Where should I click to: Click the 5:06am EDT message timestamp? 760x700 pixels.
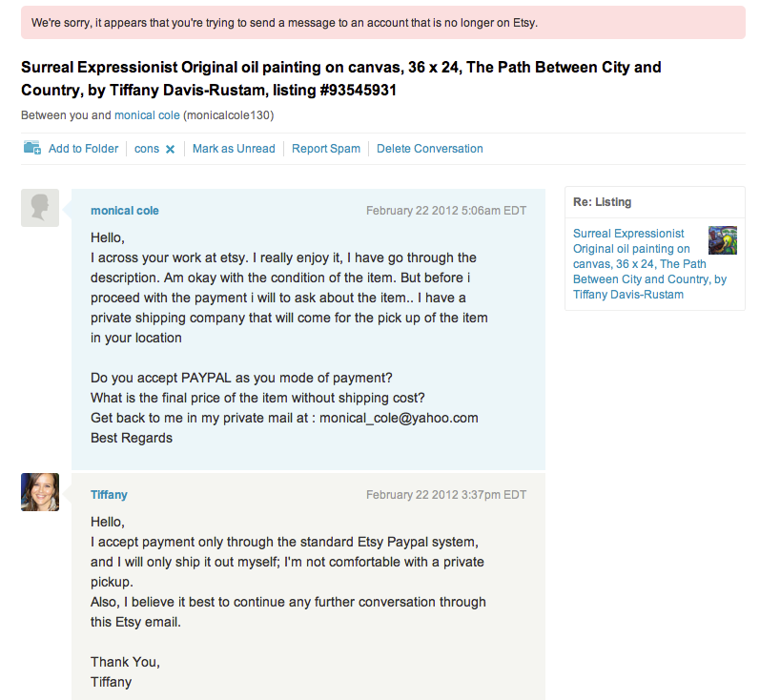point(446,211)
